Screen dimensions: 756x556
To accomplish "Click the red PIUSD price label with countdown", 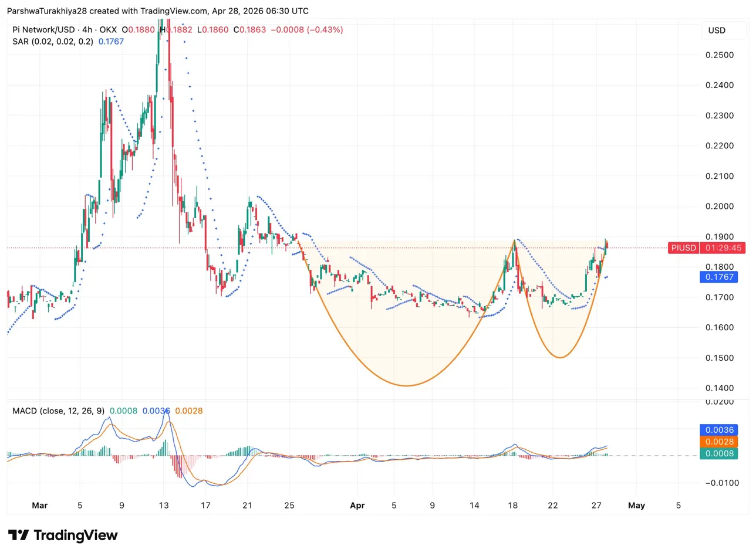I will (x=707, y=248).
